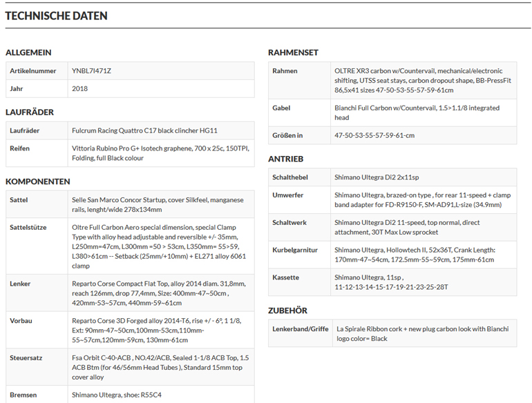Select the ALLGEMEIN section title
The image size is (532, 403).
tap(28, 52)
